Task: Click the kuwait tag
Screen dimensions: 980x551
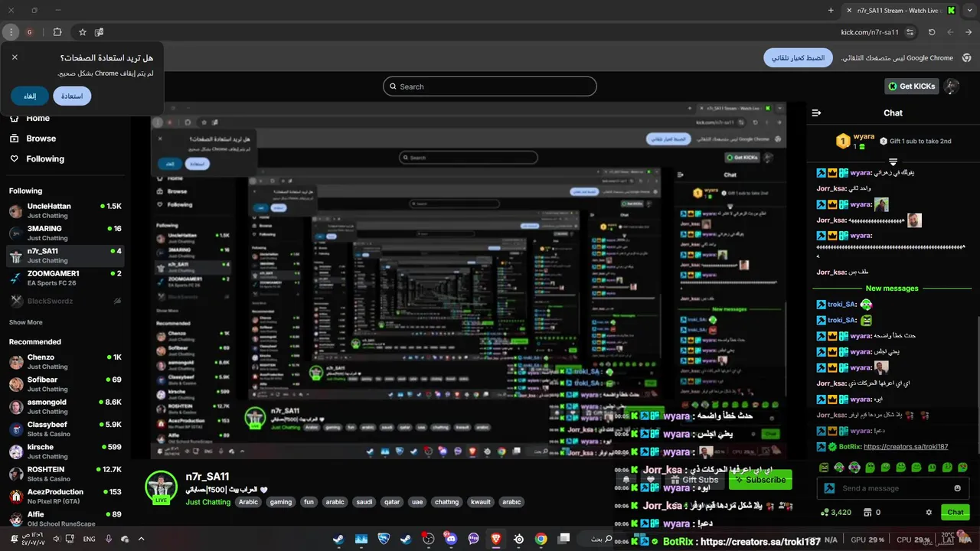Action: (481, 502)
